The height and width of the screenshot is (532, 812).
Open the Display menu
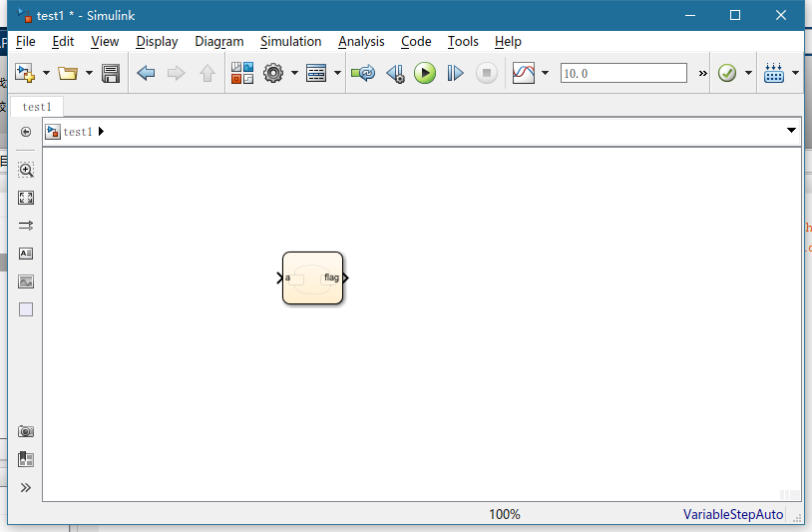click(x=157, y=42)
